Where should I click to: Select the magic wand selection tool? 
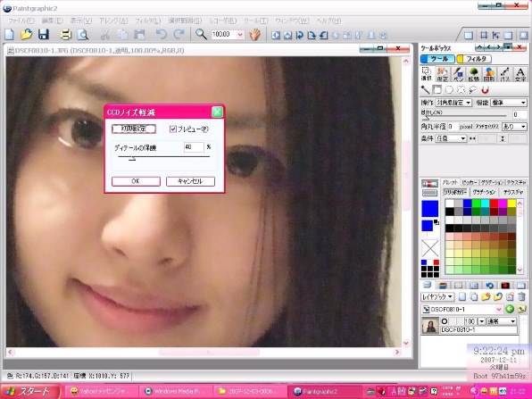[x=426, y=90]
